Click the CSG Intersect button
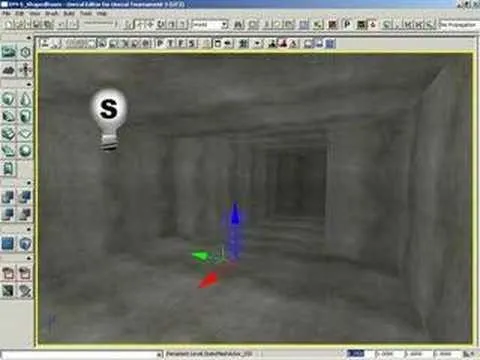The image size is (480, 360). 9,214
